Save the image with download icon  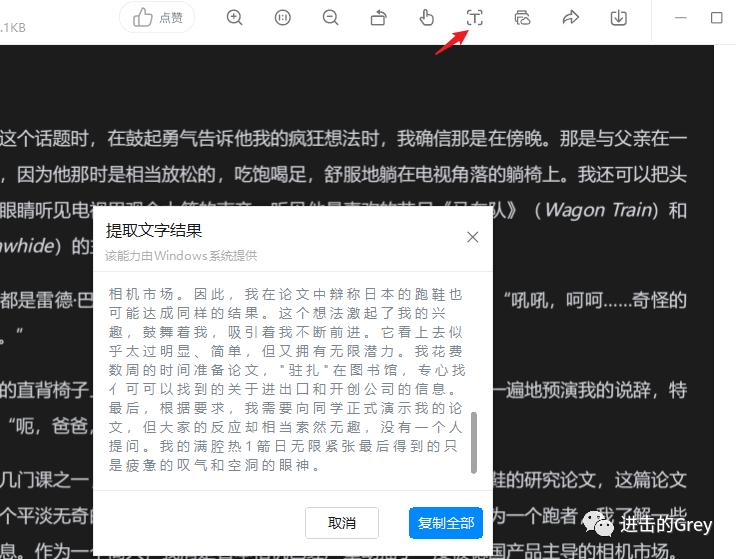click(x=619, y=18)
